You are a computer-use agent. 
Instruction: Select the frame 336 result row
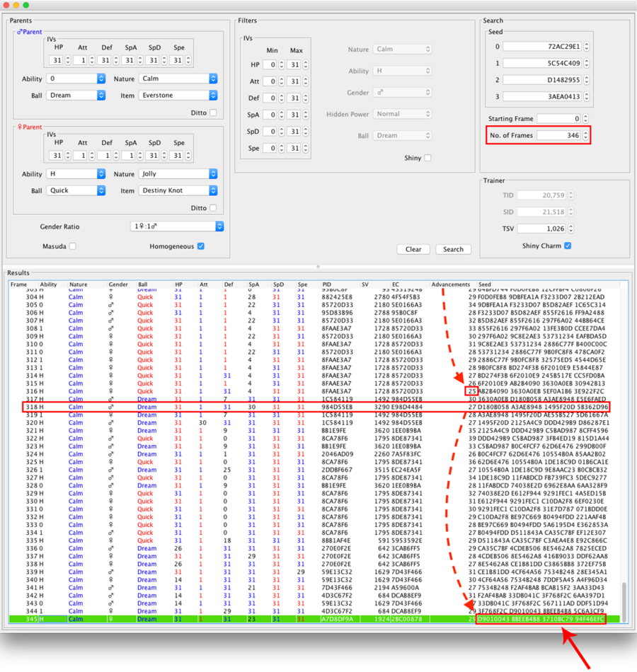coord(315,548)
